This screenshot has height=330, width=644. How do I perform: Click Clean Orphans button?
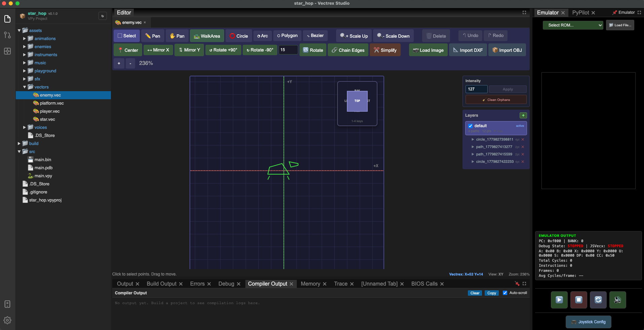[496, 100]
